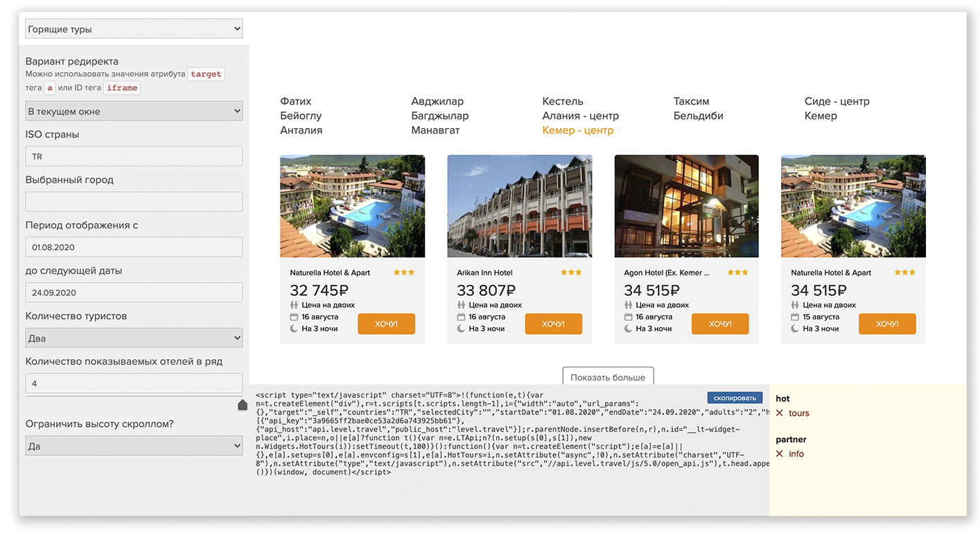Screen dimensions: 980x537
Task: Select the city Манавгат
Action: pos(435,130)
